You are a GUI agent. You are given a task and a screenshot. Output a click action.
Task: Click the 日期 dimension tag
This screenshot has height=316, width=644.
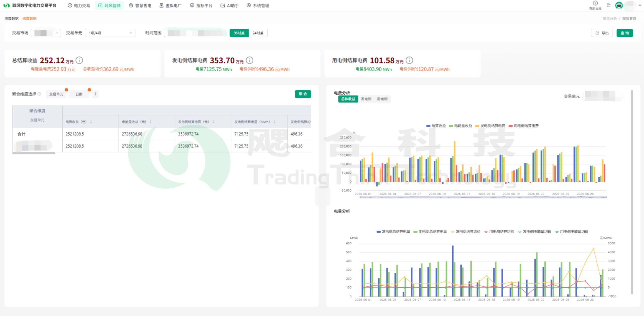[x=79, y=94]
